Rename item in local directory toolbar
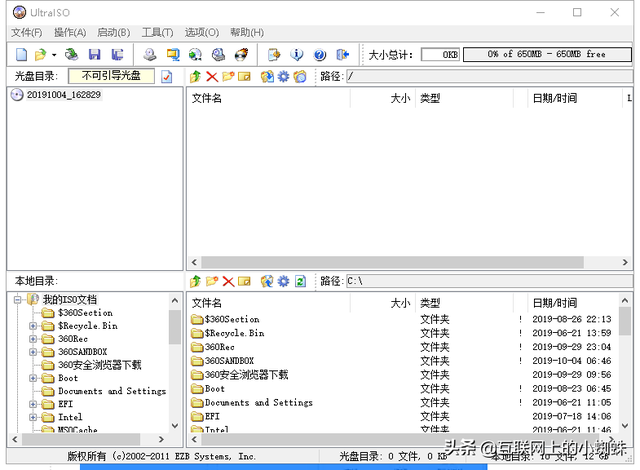Image resolution: width=640 pixels, height=470 pixels. (244, 281)
